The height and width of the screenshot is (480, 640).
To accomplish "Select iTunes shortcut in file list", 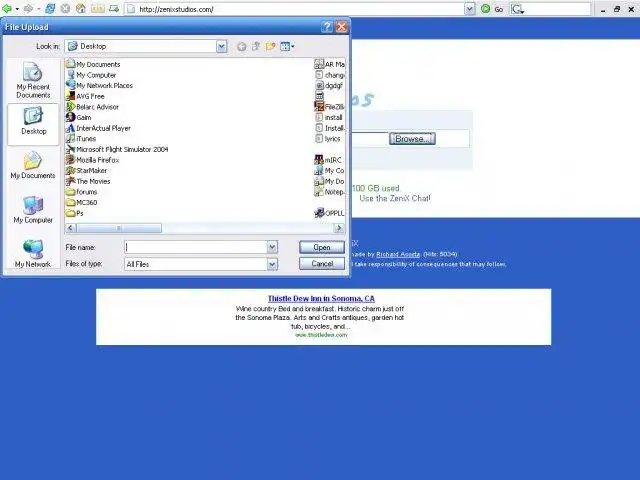I will (81, 139).
